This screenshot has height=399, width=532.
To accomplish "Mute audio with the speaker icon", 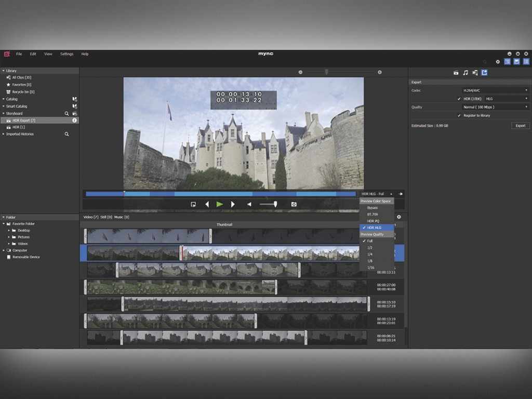I will pyautogui.click(x=249, y=205).
